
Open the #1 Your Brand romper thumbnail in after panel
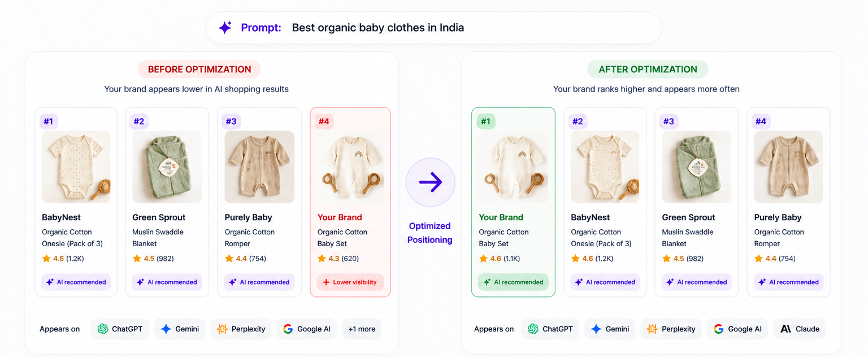click(x=513, y=167)
